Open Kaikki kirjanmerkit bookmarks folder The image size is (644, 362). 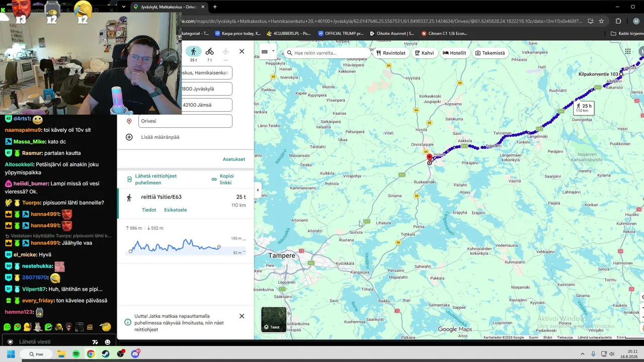coord(627,34)
